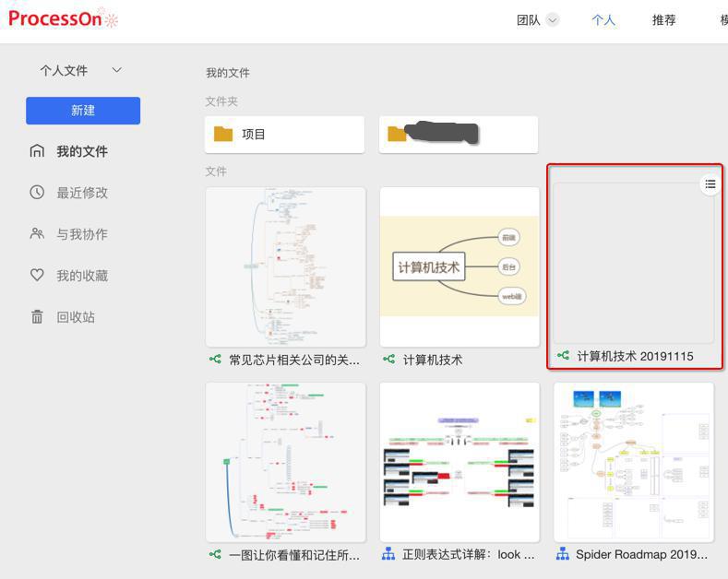Click the ProcessOn logo
This screenshot has width=728, height=579.
tap(63, 19)
